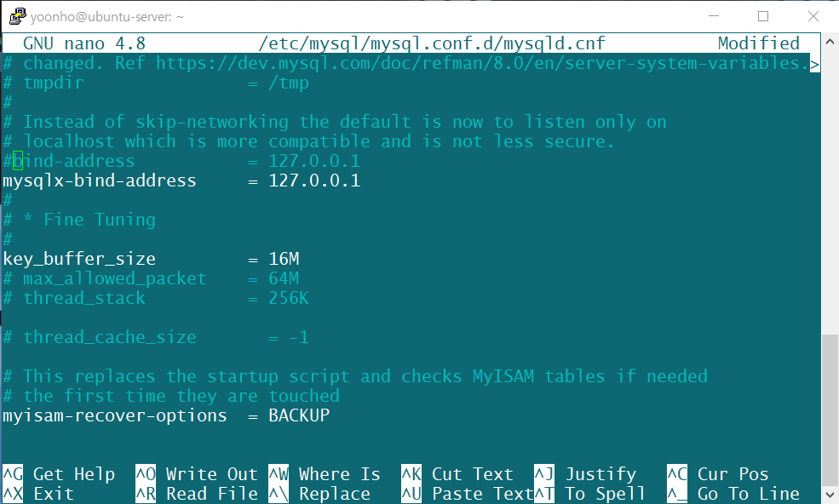Click the 'Instead of skip-networking' comment line
The width and height of the screenshot is (839, 504).
pos(335,122)
